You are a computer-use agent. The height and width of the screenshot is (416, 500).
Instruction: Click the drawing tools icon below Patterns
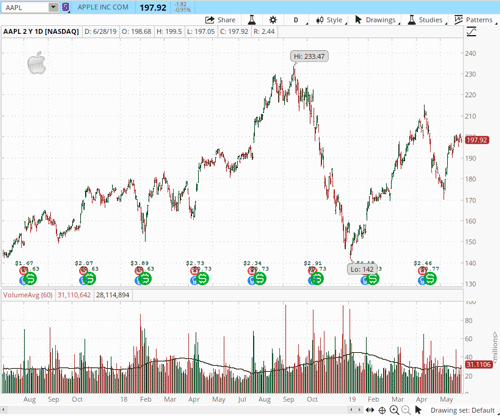[471, 32]
